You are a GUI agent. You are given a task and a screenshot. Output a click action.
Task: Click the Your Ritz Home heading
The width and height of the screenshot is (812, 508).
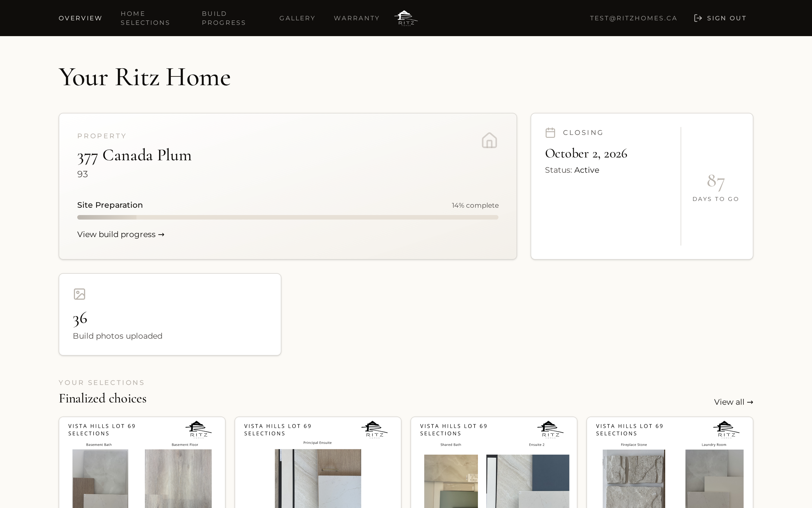[x=145, y=77]
